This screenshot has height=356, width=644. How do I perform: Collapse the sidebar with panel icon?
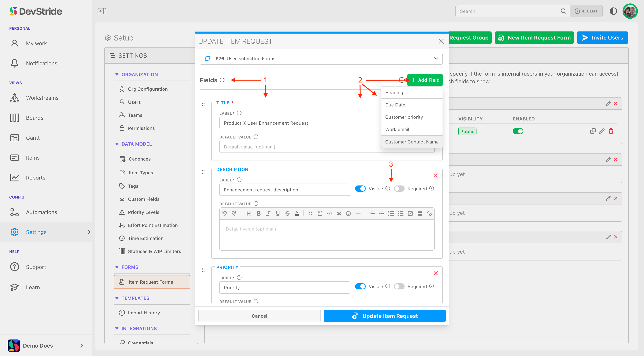pos(102,11)
